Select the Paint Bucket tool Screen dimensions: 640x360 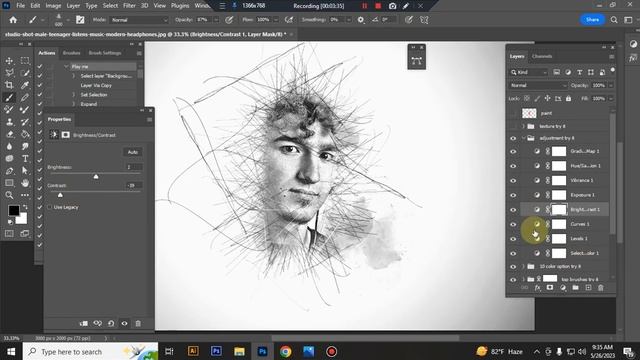tap(25, 134)
